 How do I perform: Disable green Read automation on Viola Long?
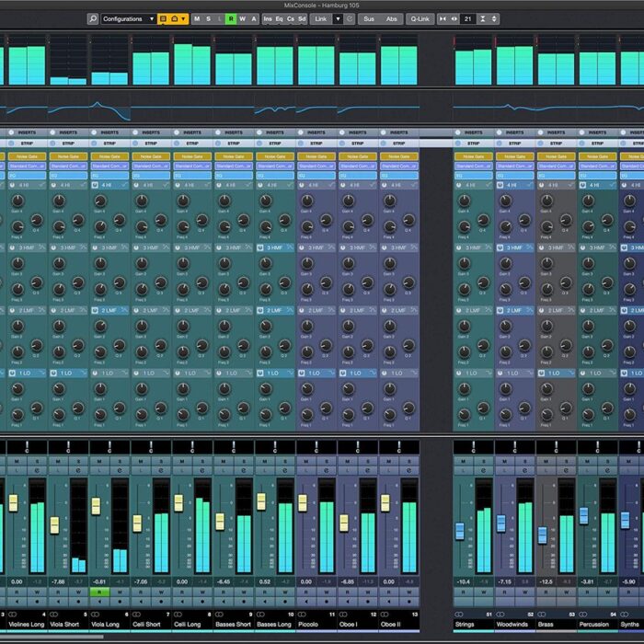click(x=99, y=592)
